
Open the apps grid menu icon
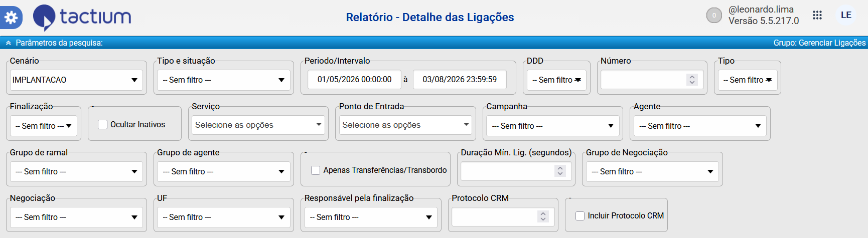click(817, 15)
